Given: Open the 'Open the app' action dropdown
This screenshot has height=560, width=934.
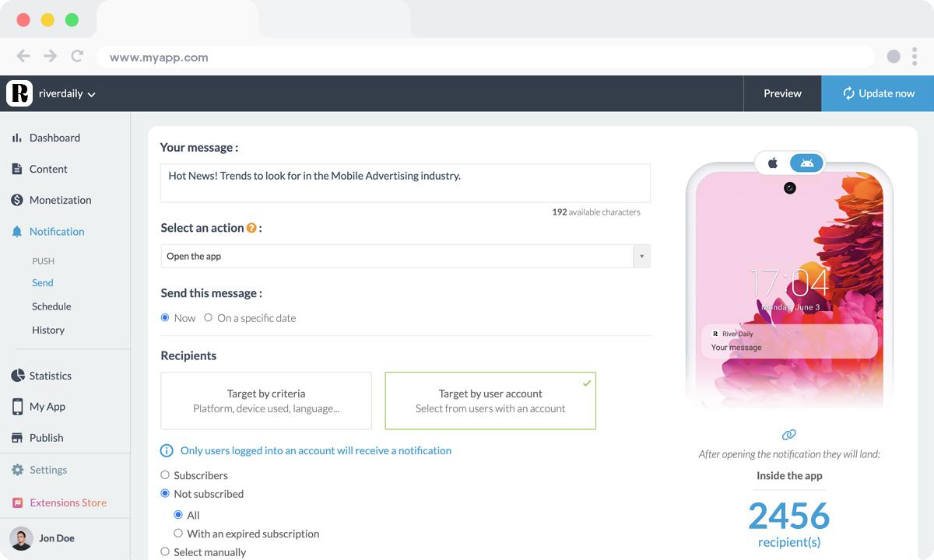Looking at the screenshot, I should [405, 256].
